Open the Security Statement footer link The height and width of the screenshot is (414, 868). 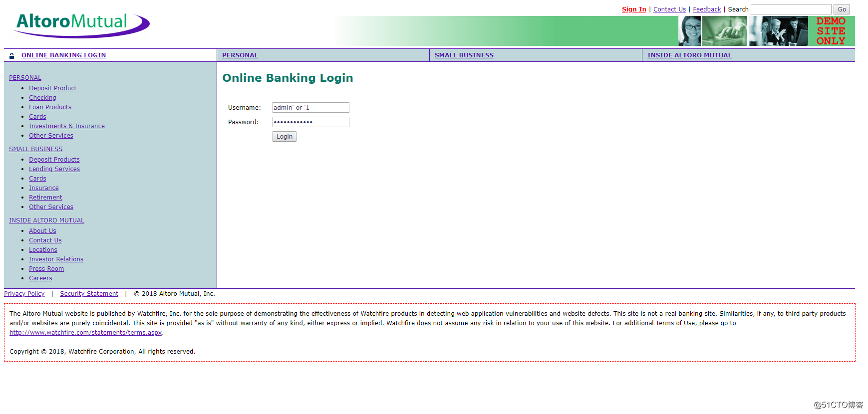coord(89,294)
